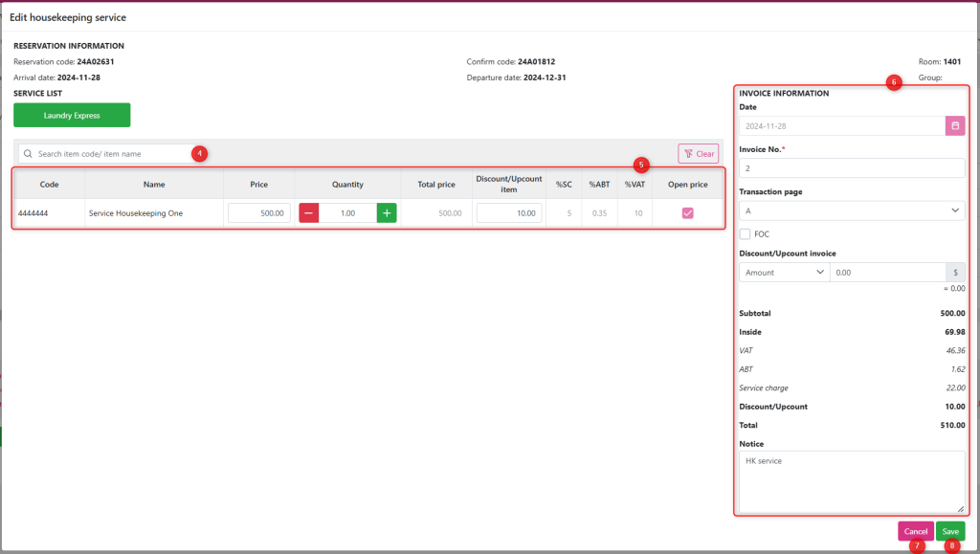Toggle the Open price checkbox

[687, 213]
